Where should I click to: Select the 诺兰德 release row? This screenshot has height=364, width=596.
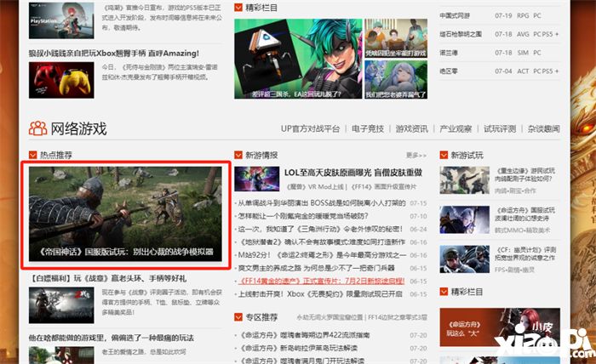500,53
